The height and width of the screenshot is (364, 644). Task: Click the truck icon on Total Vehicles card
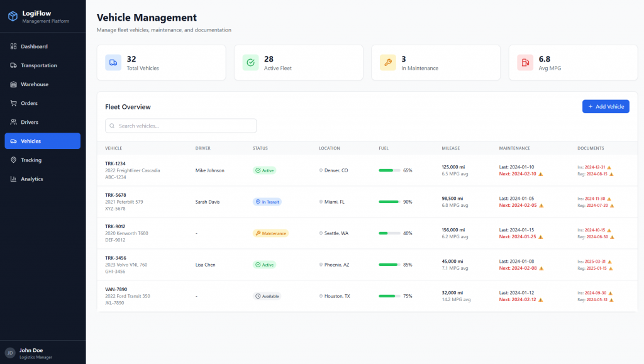113,62
